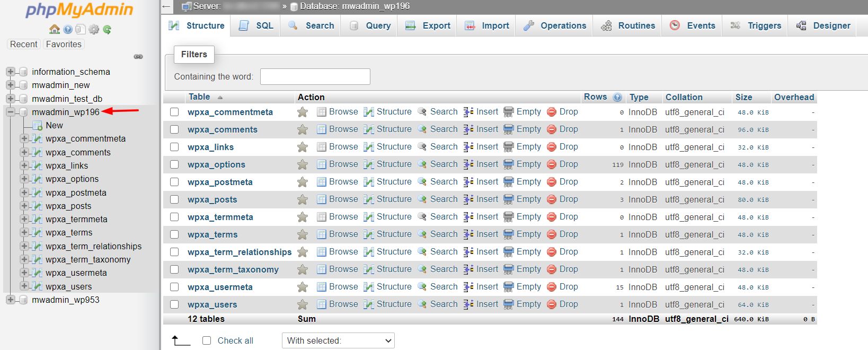Select the wpxa_usermeta row checkbox

[x=174, y=287]
